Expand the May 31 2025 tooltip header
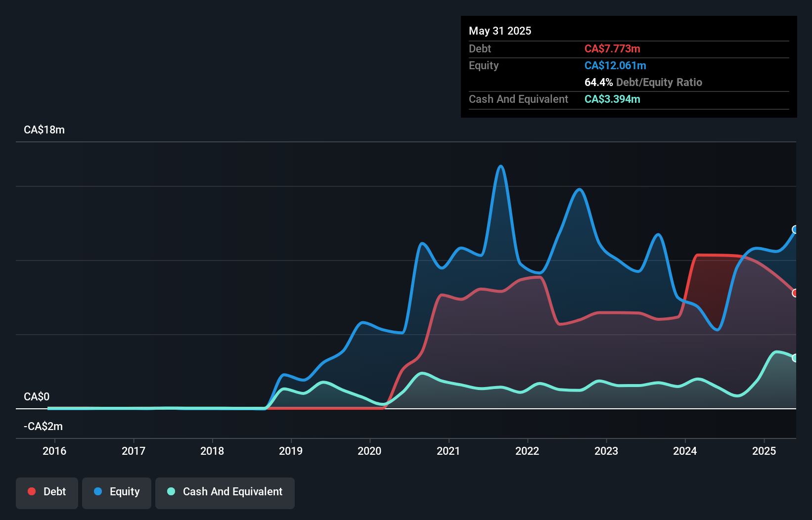 point(500,31)
